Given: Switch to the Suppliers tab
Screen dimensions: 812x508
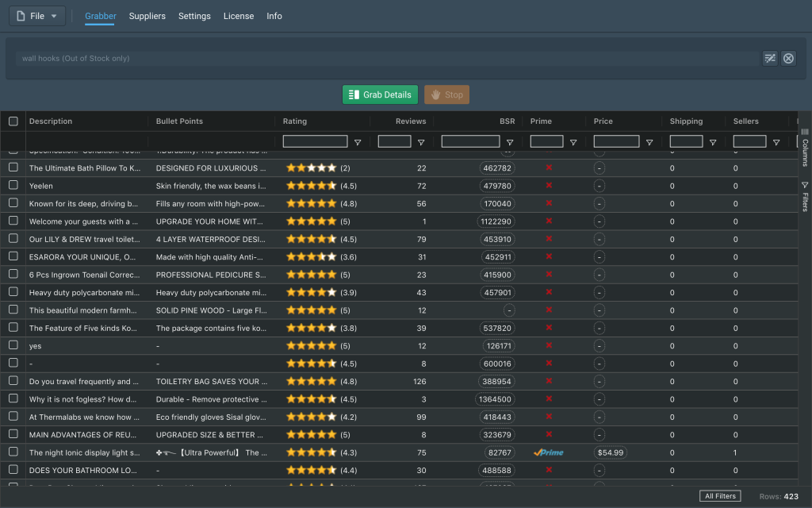Looking at the screenshot, I should click(x=147, y=16).
